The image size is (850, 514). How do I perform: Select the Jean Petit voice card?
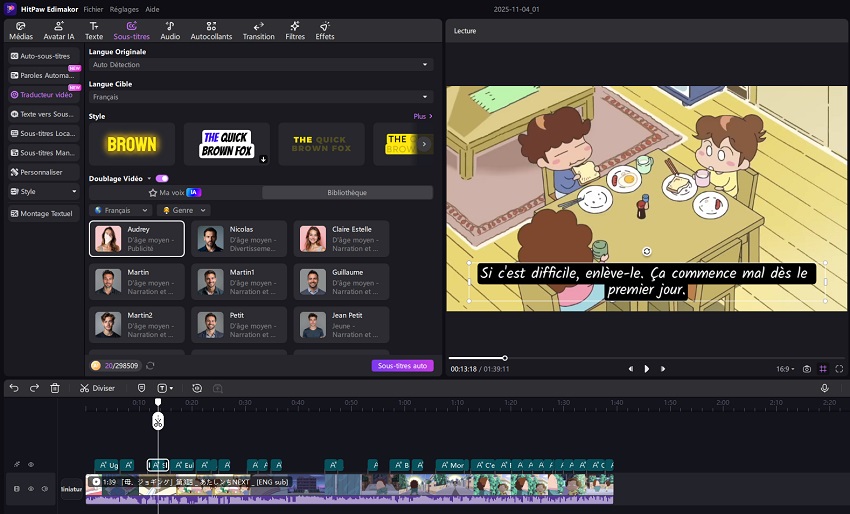342,324
